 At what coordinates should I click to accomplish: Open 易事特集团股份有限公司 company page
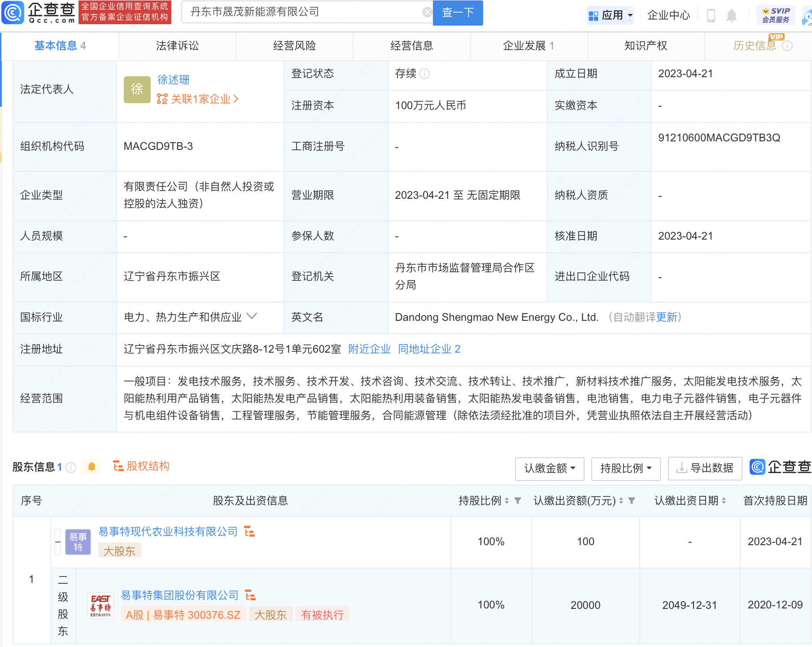tap(179, 595)
